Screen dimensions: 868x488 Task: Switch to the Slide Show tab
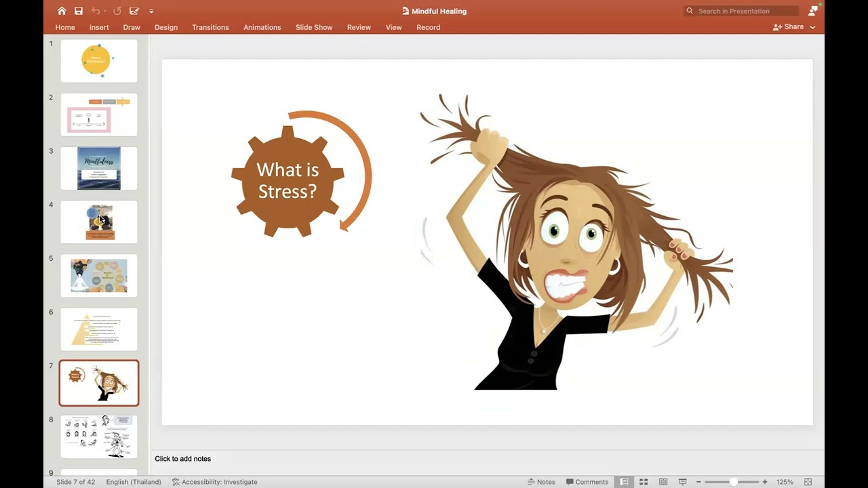click(314, 27)
